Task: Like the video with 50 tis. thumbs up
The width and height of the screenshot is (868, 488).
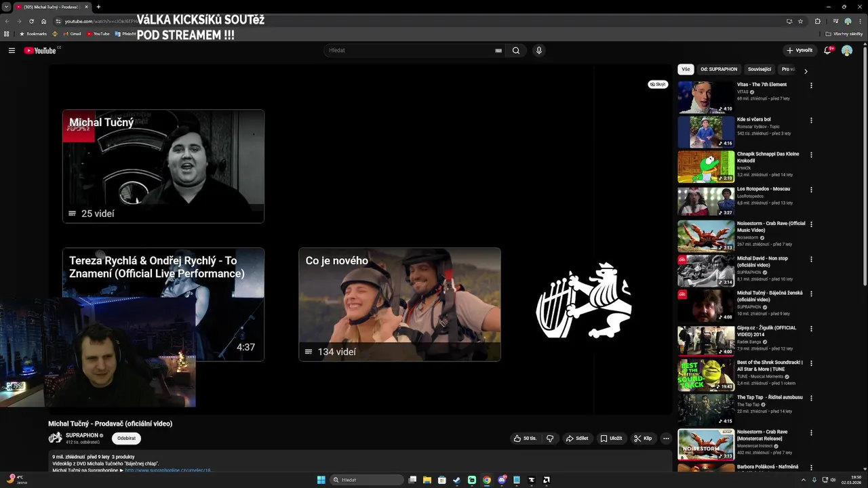Action: (x=525, y=439)
